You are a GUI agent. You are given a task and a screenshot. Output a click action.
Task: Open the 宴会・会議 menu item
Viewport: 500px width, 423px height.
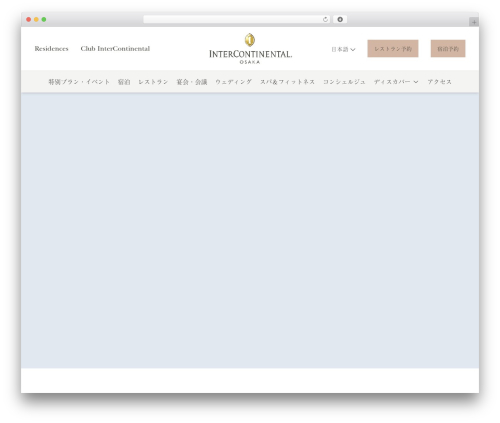pyautogui.click(x=192, y=82)
